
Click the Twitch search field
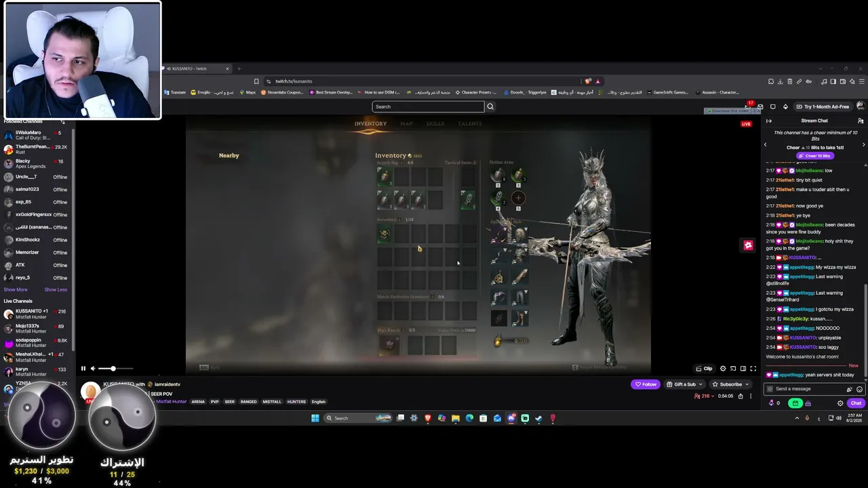(428, 106)
